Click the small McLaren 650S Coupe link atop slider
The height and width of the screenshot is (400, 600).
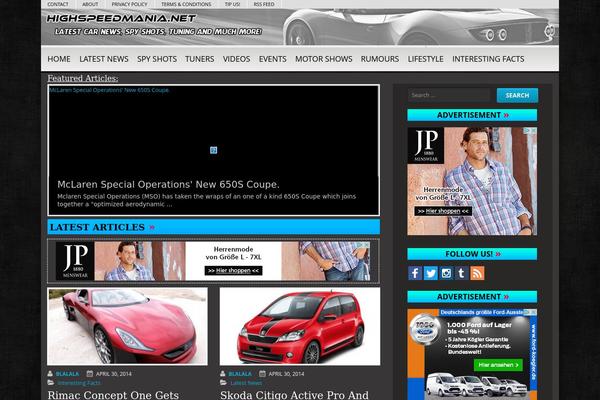(109, 90)
